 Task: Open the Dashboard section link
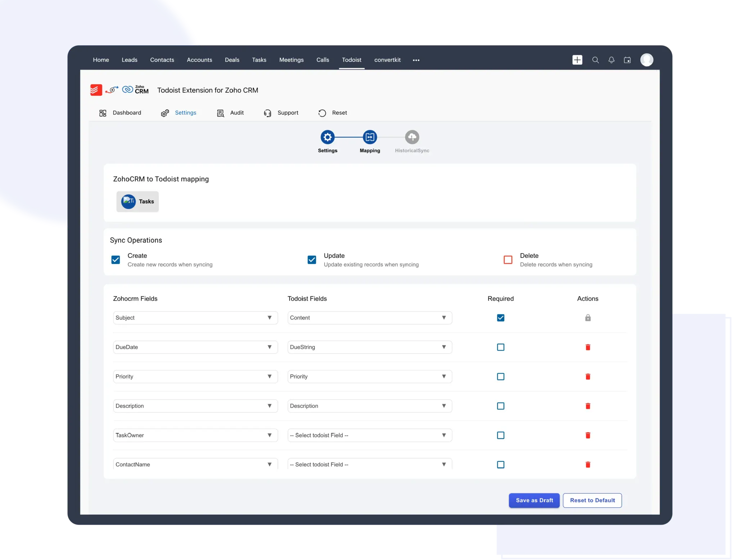(x=127, y=113)
